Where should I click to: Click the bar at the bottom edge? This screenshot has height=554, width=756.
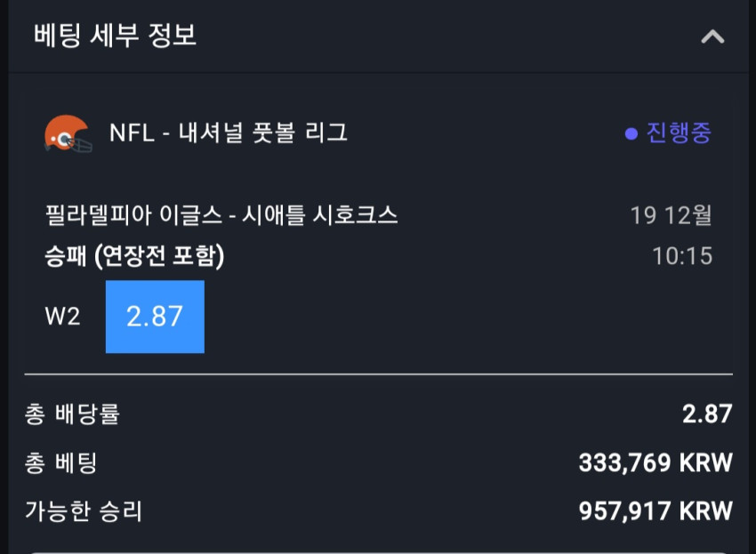[379, 552]
